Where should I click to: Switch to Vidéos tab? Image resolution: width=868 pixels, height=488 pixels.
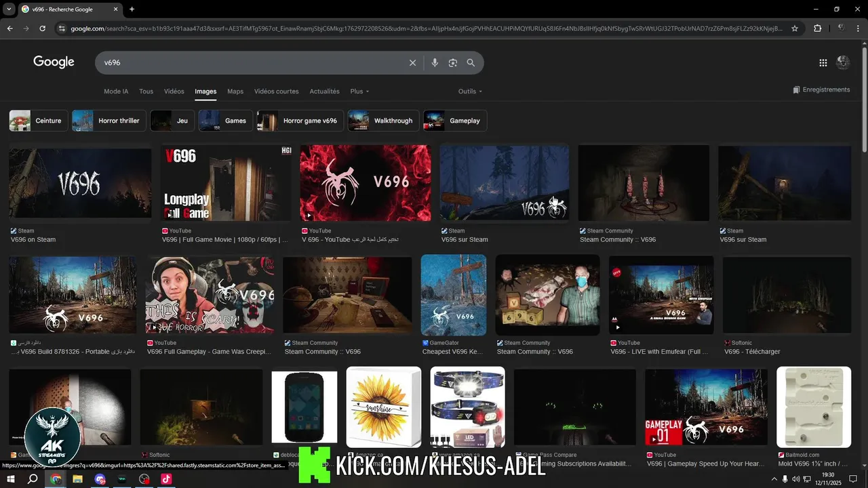pos(174,91)
